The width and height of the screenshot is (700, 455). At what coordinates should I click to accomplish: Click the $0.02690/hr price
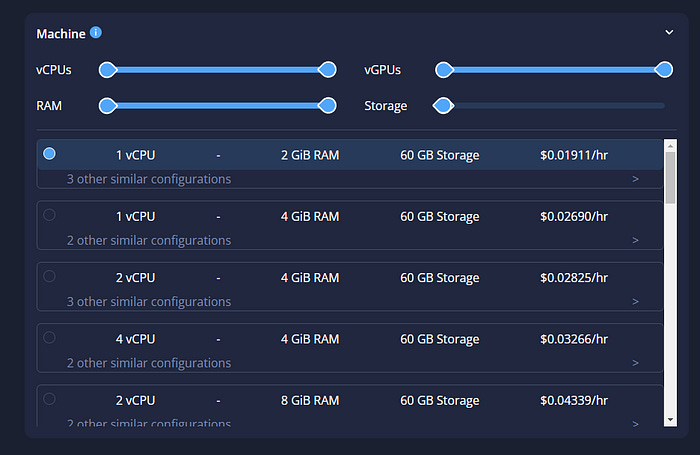pos(574,216)
